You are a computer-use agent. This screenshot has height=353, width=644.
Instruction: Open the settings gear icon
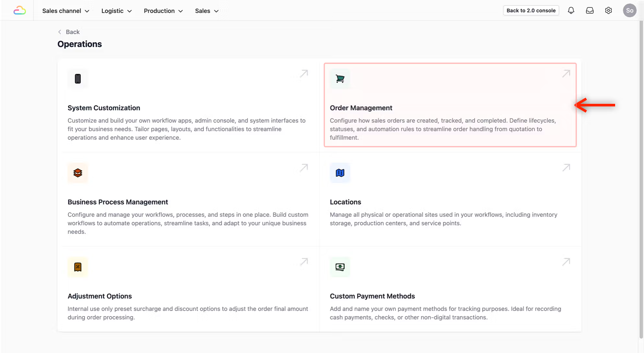(x=608, y=10)
